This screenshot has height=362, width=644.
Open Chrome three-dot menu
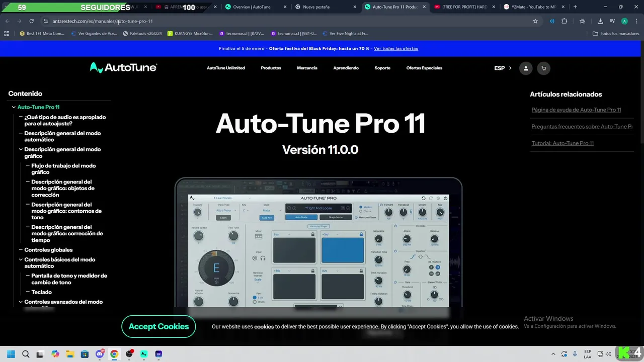[x=636, y=21]
